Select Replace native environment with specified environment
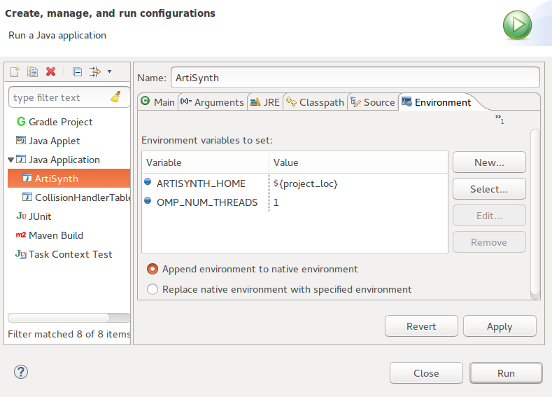 tap(152, 289)
